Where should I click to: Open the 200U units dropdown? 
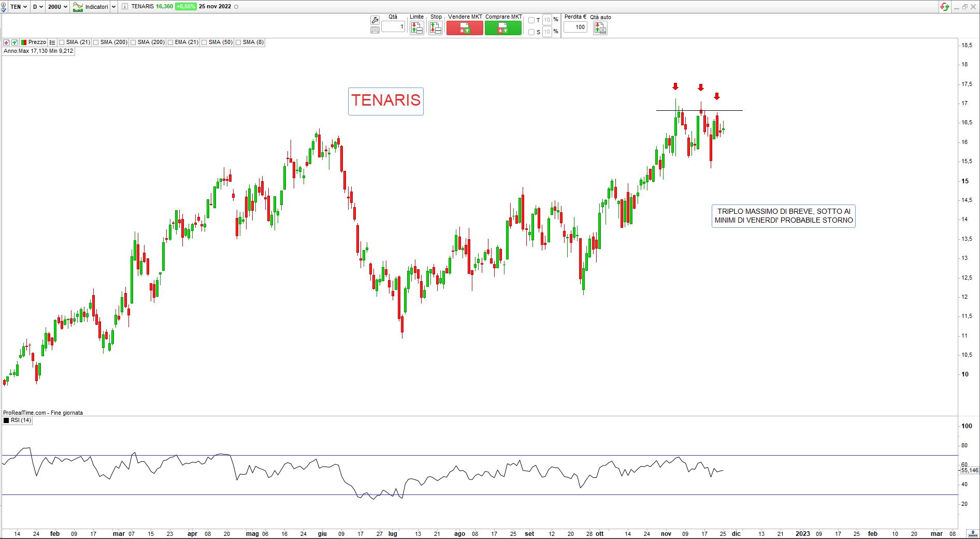click(x=57, y=7)
